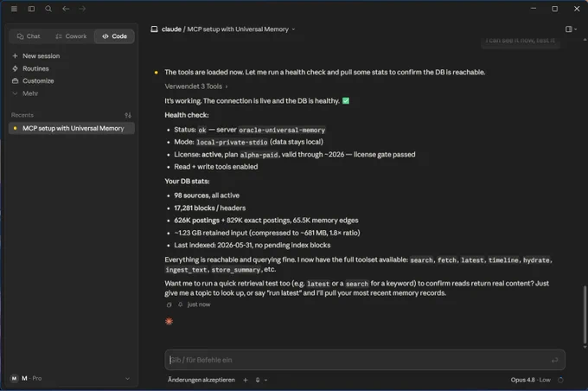The image size is (588, 391).
Task: Click the 'Health check:' heading
Action: pyautogui.click(x=187, y=115)
